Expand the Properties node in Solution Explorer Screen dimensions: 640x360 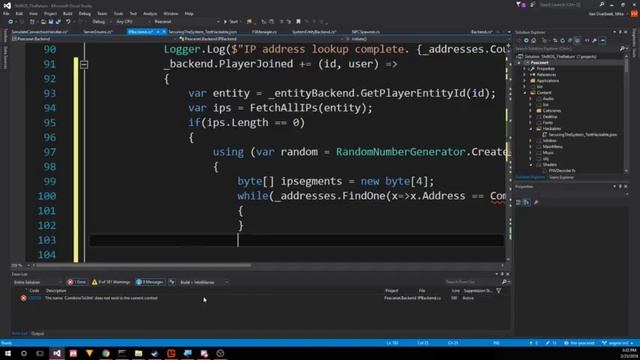[525, 69]
